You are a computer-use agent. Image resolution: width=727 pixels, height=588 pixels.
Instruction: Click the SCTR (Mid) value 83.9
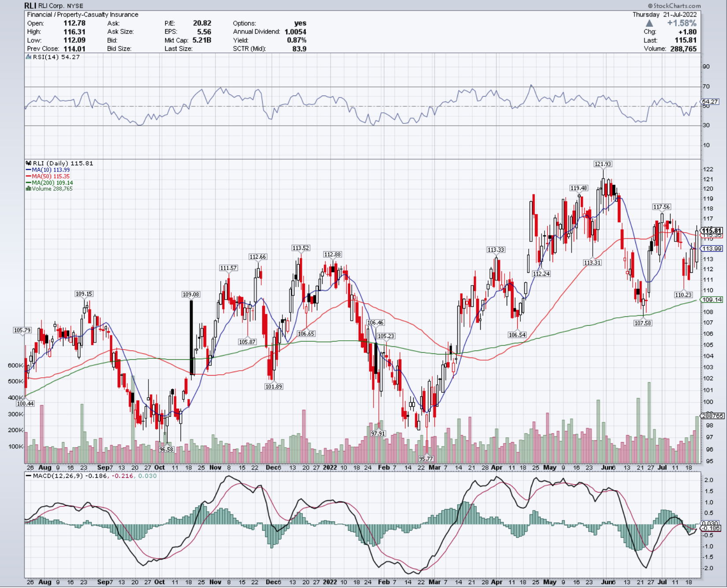click(x=300, y=48)
